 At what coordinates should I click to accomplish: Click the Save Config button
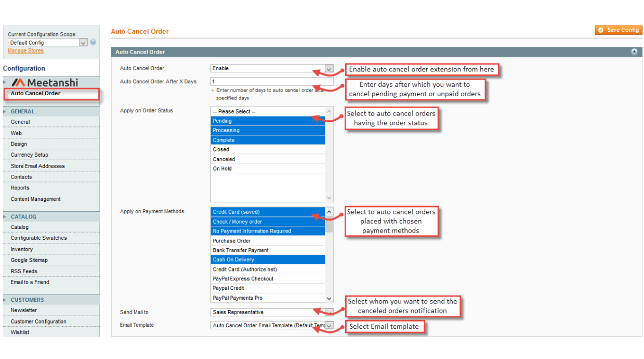coord(619,30)
